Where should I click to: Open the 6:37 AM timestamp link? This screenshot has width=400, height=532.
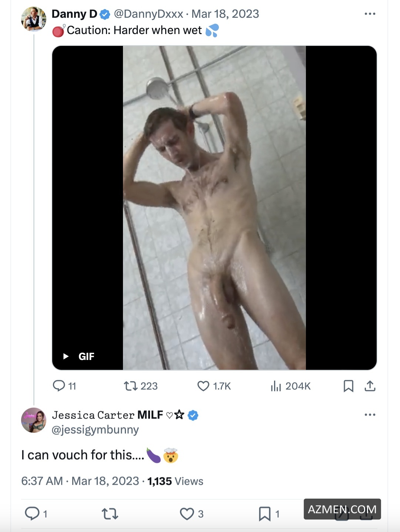coord(42,481)
